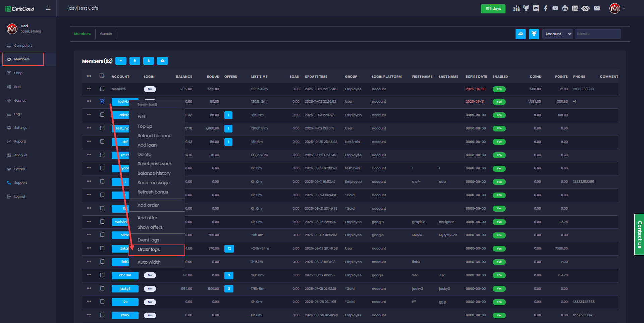Tick the select-all checkbox in table header
This screenshot has height=323, width=644.
point(102,76)
